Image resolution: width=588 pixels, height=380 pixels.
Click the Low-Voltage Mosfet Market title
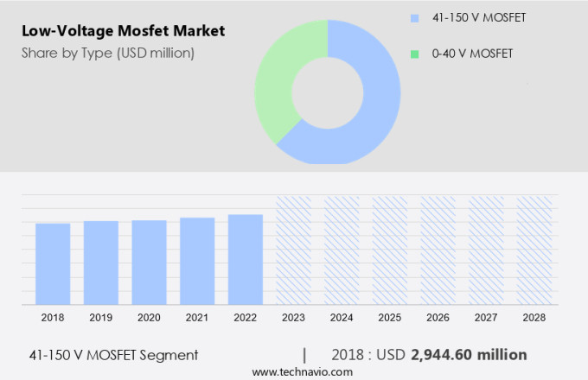pos(123,31)
